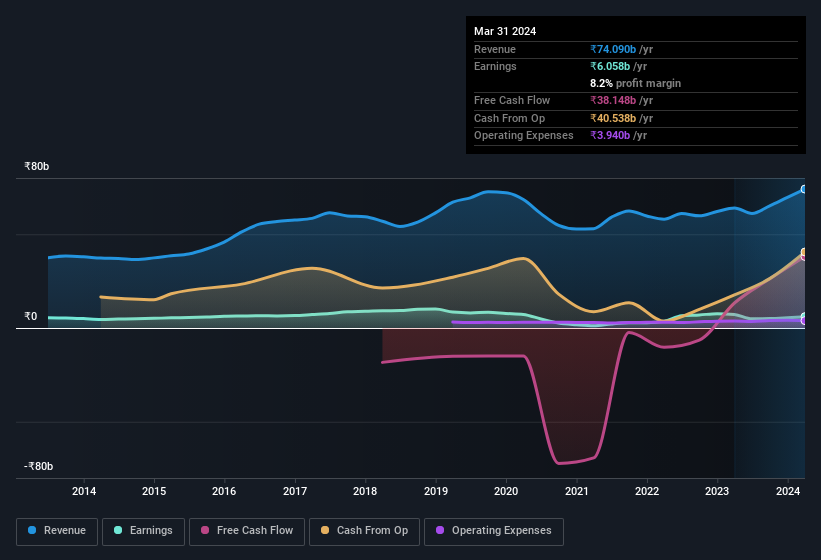Toggle the Free Cash Flow legend series

(247, 531)
